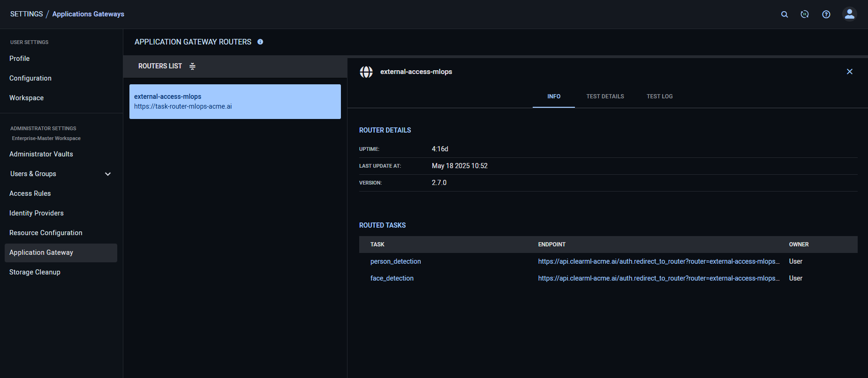The height and width of the screenshot is (378, 868).
Task: Select the Info tab
Action: [x=554, y=96]
